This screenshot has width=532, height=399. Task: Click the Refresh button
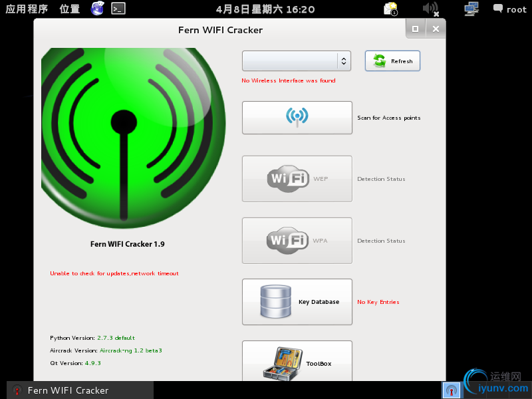392,61
